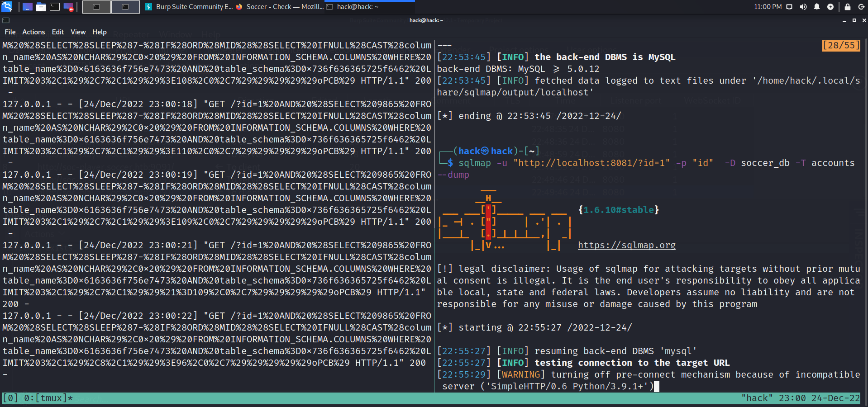Image resolution: width=868 pixels, height=407 pixels.
Task: Open the volume control tray icon
Action: 803,7
